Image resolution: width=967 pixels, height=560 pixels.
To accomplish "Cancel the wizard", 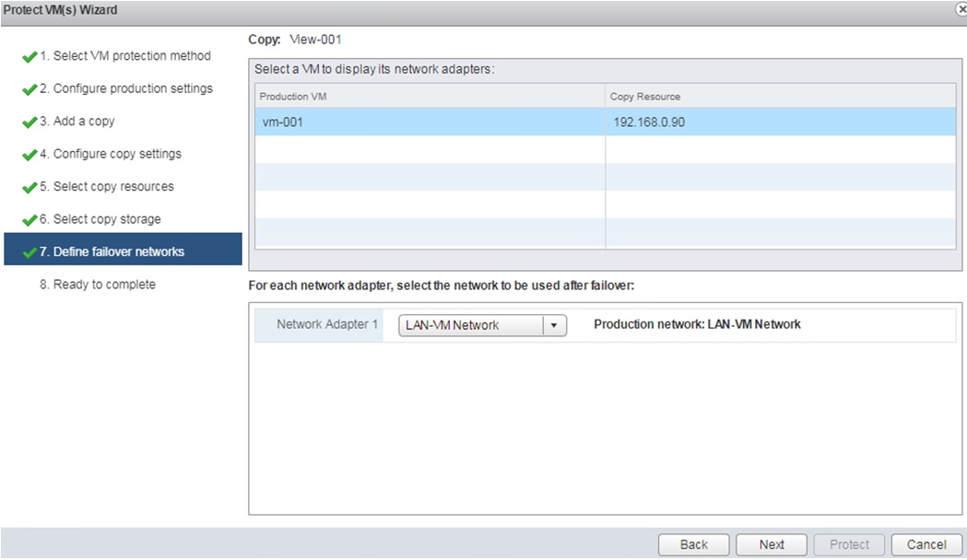I will click(926, 544).
